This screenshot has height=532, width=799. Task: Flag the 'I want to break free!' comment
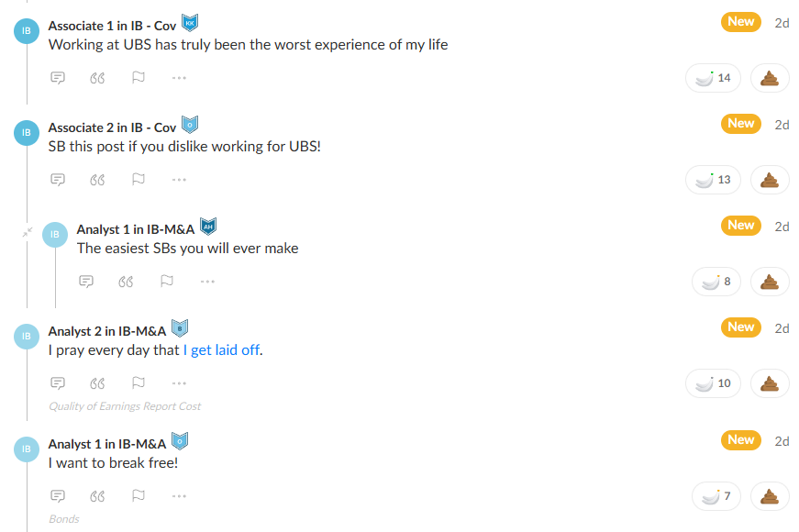click(x=139, y=495)
